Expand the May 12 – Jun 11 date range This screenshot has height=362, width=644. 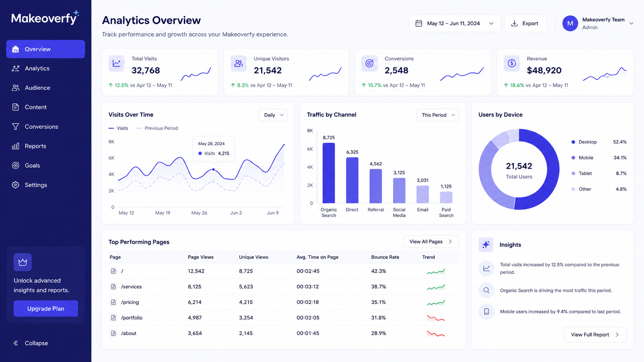tap(455, 23)
